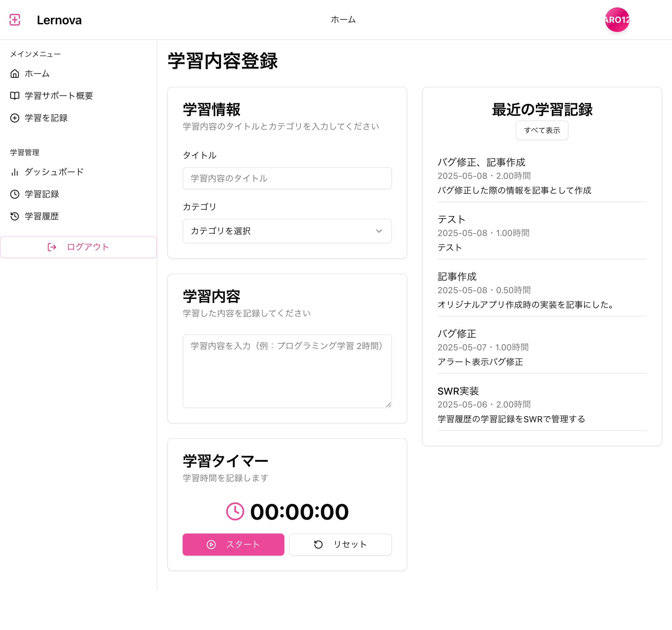Click the history icon beside 学習履歴
The image size is (672, 630).
click(x=14, y=216)
